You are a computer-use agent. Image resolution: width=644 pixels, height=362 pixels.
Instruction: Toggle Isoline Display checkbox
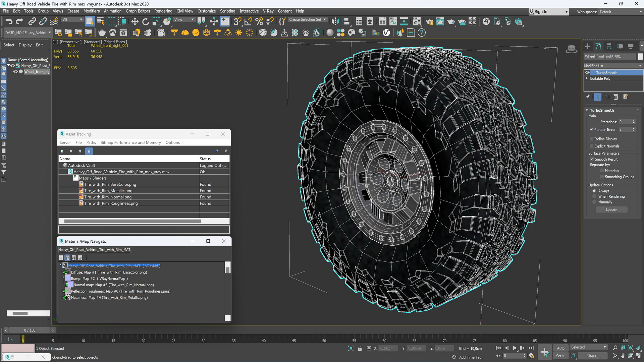pyautogui.click(x=592, y=139)
